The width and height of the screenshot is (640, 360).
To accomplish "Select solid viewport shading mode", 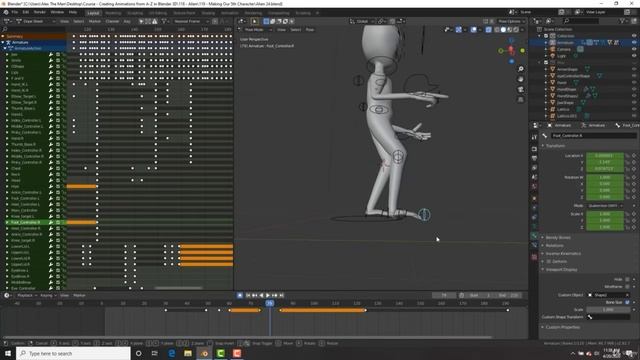I will (x=503, y=30).
